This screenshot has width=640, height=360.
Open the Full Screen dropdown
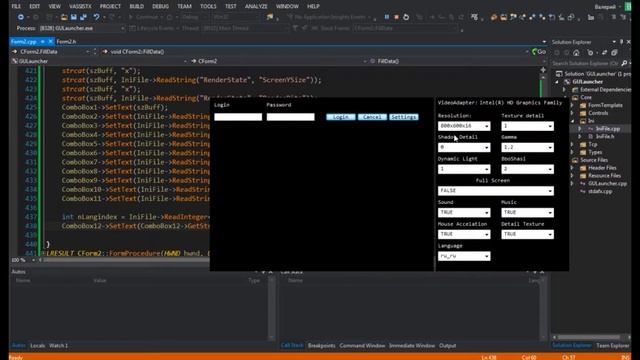[x=496, y=191]
